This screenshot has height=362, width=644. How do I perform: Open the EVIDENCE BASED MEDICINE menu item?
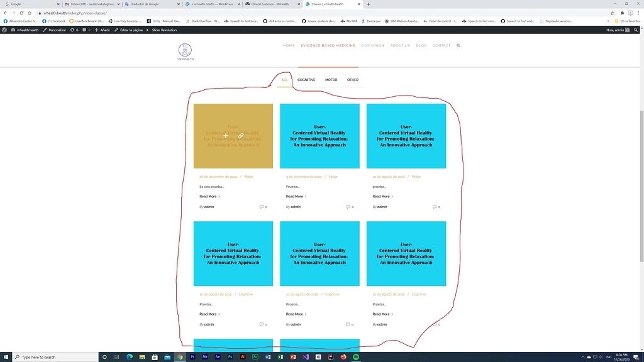point(328,45)
